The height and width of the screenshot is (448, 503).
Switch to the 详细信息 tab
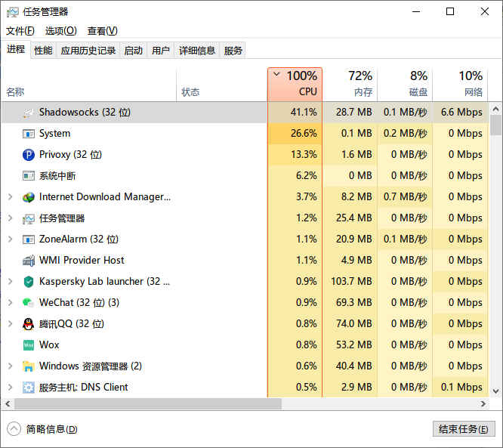coord(197,51)
